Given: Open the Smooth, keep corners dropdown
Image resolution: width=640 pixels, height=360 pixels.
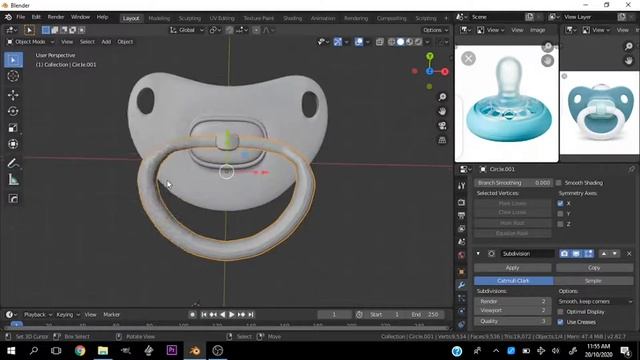Looking at the screenshot, I should (x=595, y=301).
